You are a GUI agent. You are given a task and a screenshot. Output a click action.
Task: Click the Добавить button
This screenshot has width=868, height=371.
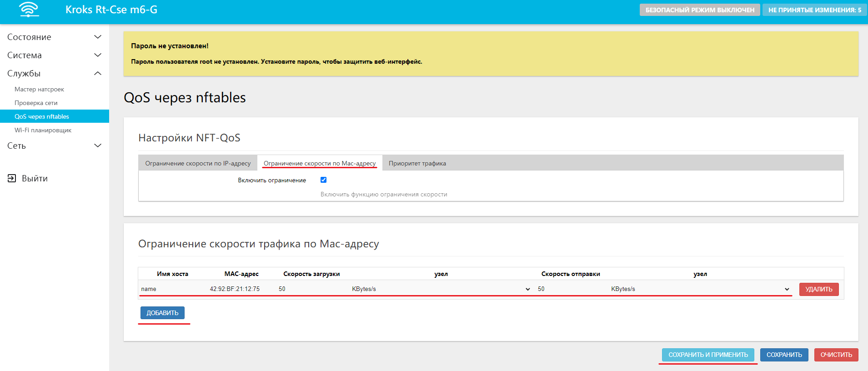(162, 313)
